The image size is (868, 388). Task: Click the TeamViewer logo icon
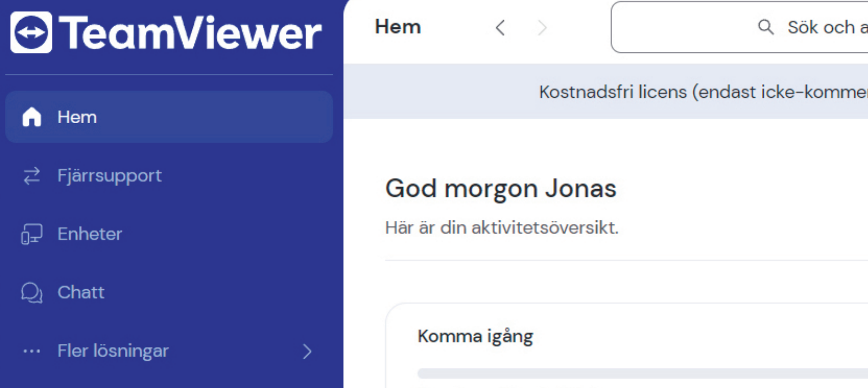click(x=31, y=32)
